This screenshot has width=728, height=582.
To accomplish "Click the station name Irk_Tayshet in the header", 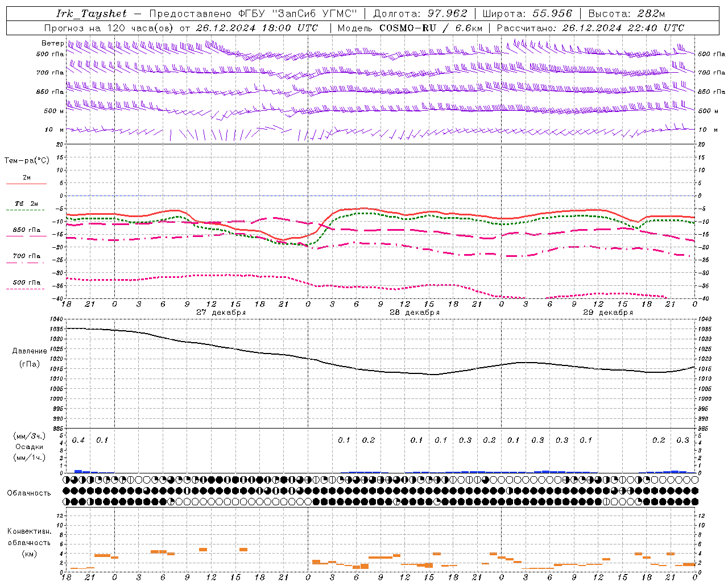I will pos(92,14).
